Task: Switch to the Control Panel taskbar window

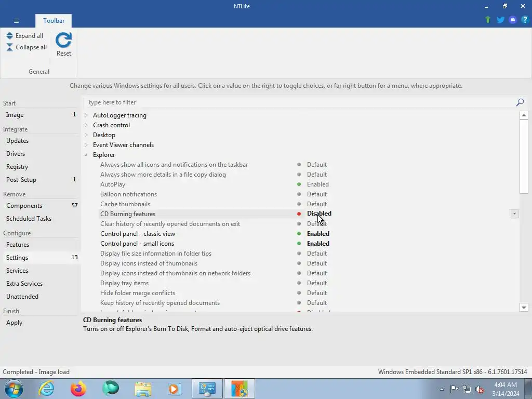Action: coord(207,389)
